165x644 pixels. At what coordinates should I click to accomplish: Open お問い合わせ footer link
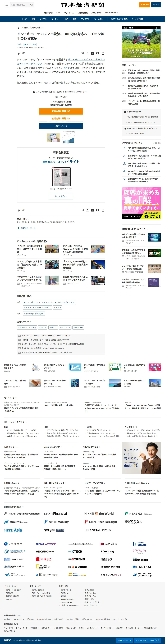click(x=125, y=640)
